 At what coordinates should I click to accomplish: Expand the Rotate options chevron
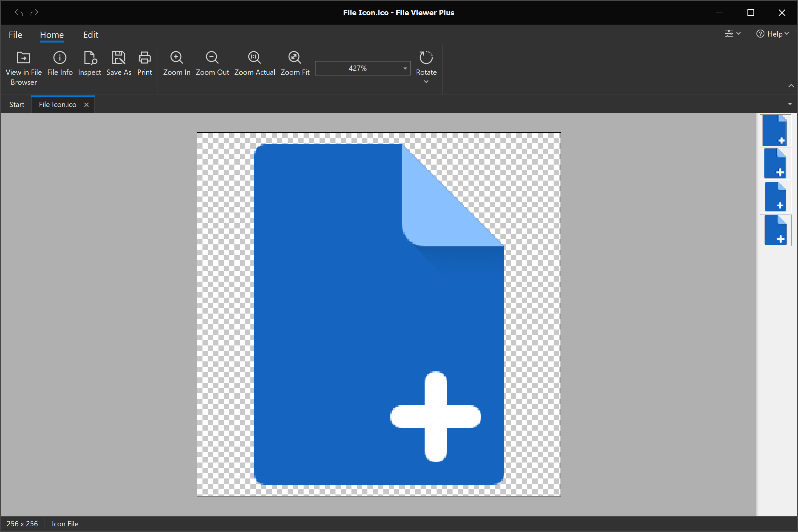(426, 81)
